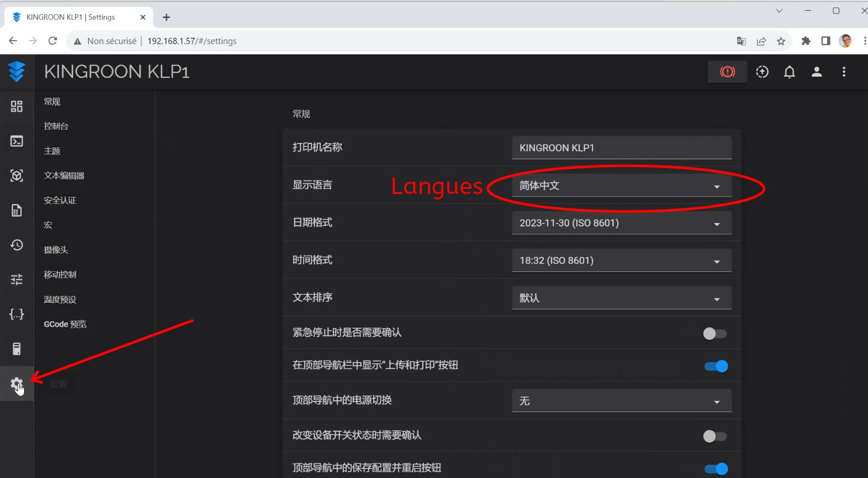Open a new browser tab
This screenshot has width=868, height=478.
pyautogui.click(x=167, y=17)
